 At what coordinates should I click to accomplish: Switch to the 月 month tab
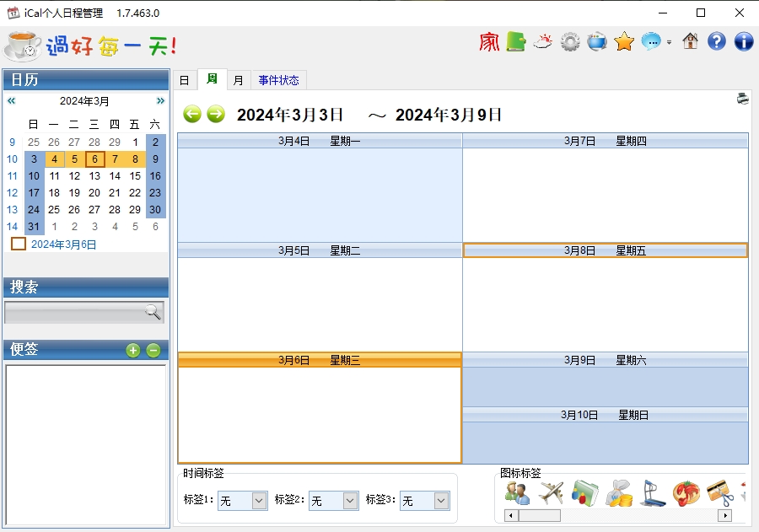[x=239, y=80]
